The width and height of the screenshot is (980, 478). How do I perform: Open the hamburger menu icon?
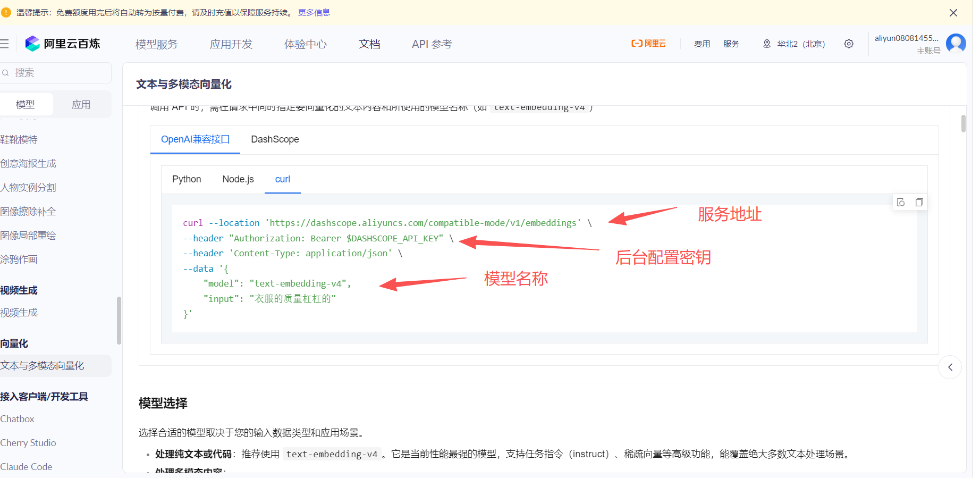[4, 44]
